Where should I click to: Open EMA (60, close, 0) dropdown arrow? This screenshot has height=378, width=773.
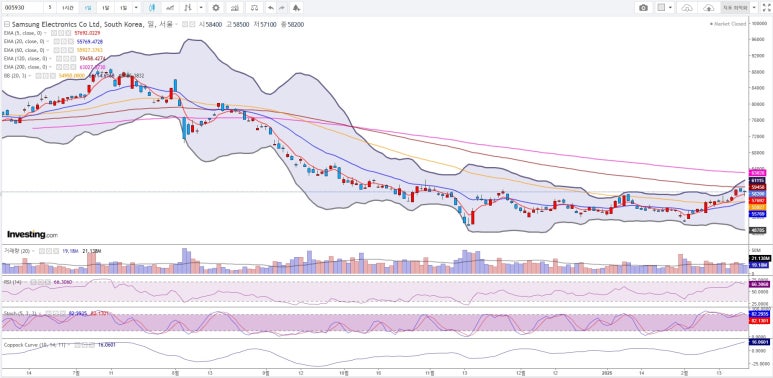coord(48,50)
